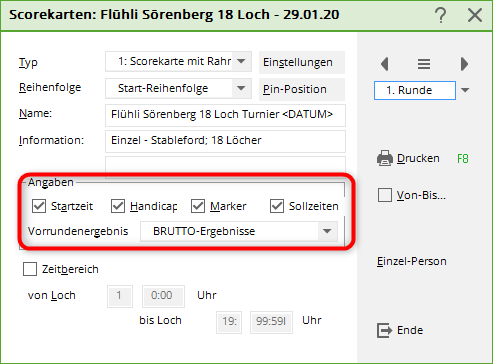Click into the Information text field
This screenshot has height=364, width=493.
coord(225,141)
